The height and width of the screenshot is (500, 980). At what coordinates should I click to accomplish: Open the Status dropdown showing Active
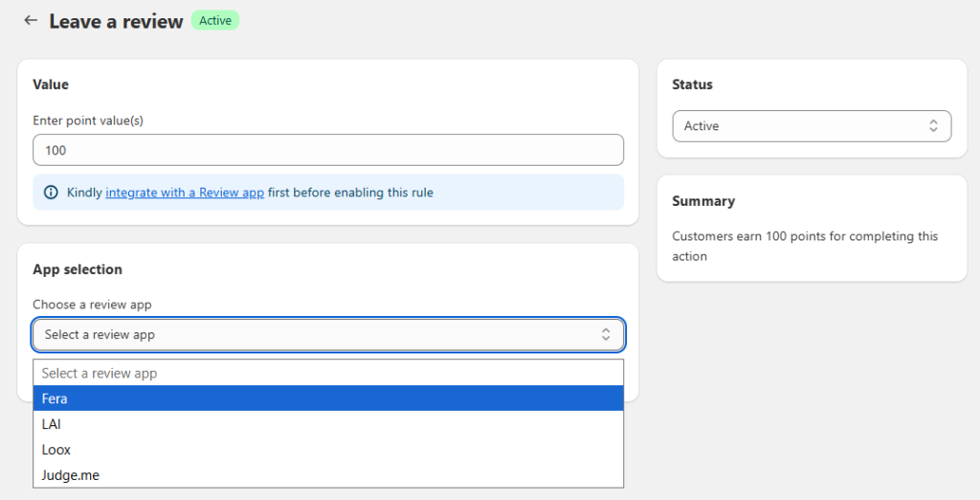[x=811, y=126]
